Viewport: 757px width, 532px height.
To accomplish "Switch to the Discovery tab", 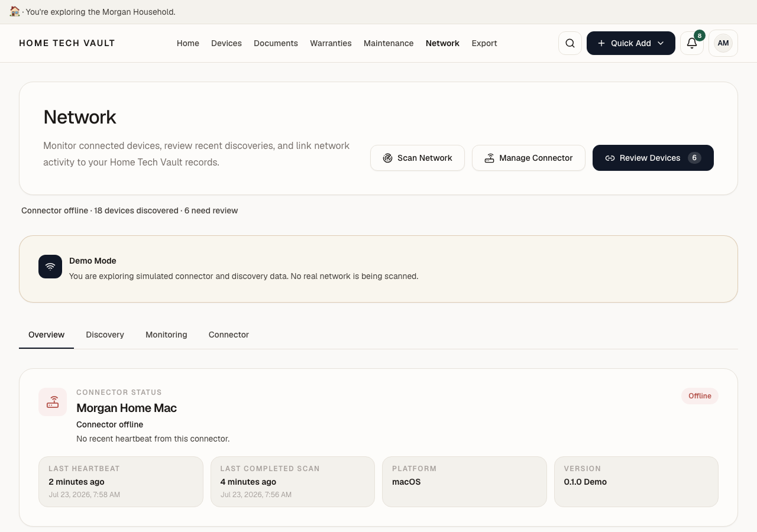I will [x=105, y=335].
